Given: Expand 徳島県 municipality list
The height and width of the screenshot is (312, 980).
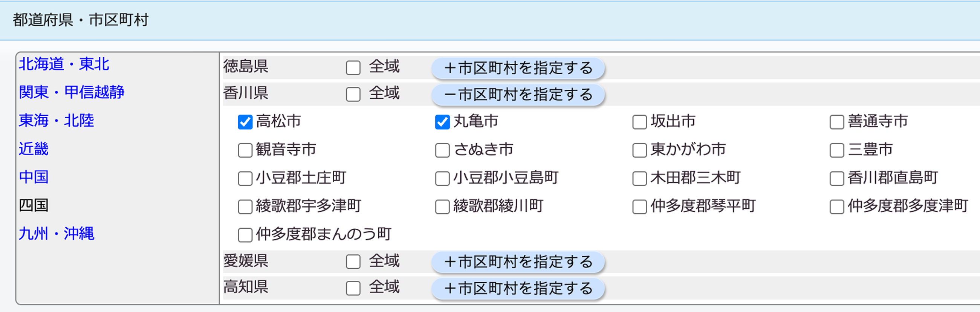Looking at the screenshot, I should tap(518, 68).
